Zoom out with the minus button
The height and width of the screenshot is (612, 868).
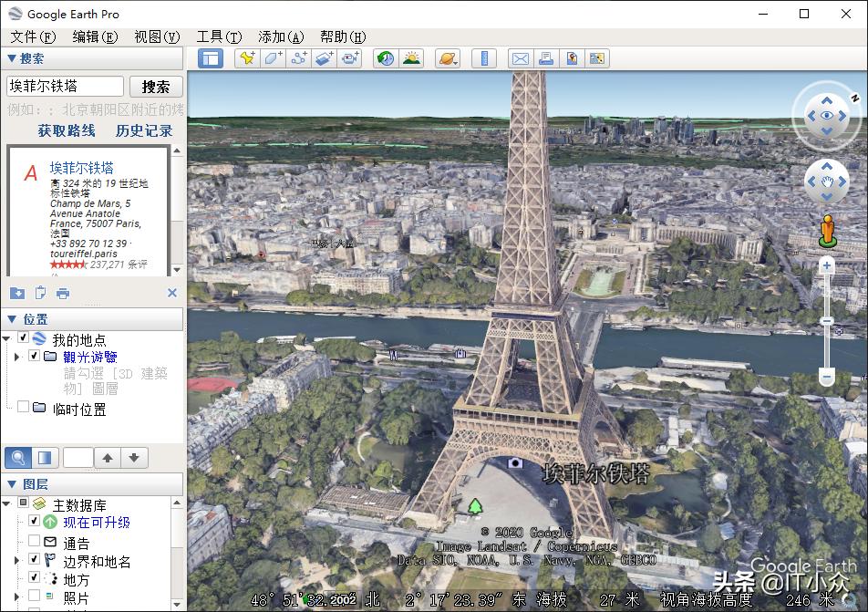click(826, 378)
